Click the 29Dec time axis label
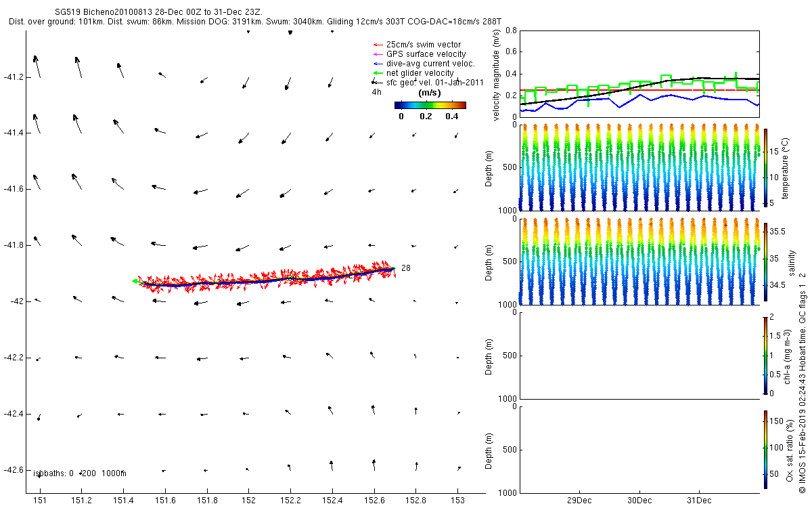812x508 pixels. click(x=580, y=501)
